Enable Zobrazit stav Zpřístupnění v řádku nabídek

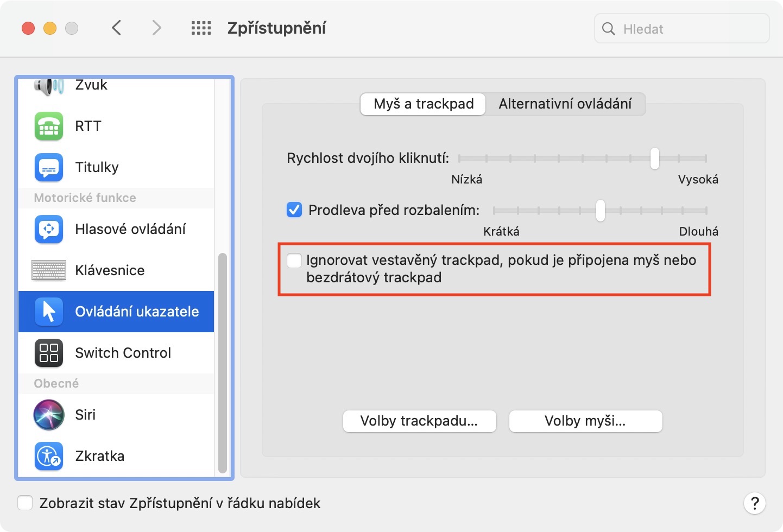pyautogui.click(x=25, y=503)
